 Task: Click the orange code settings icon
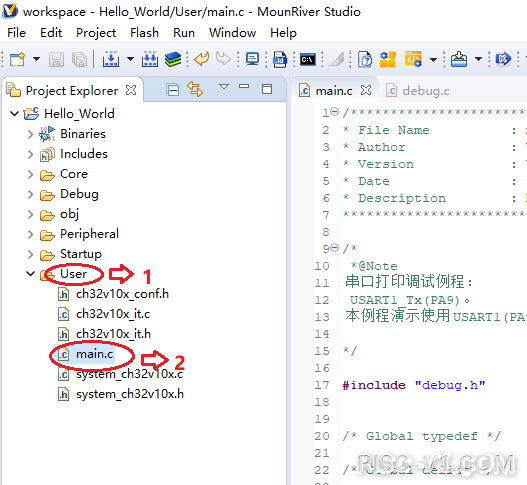pyautogui.click(x=413, y=59)
